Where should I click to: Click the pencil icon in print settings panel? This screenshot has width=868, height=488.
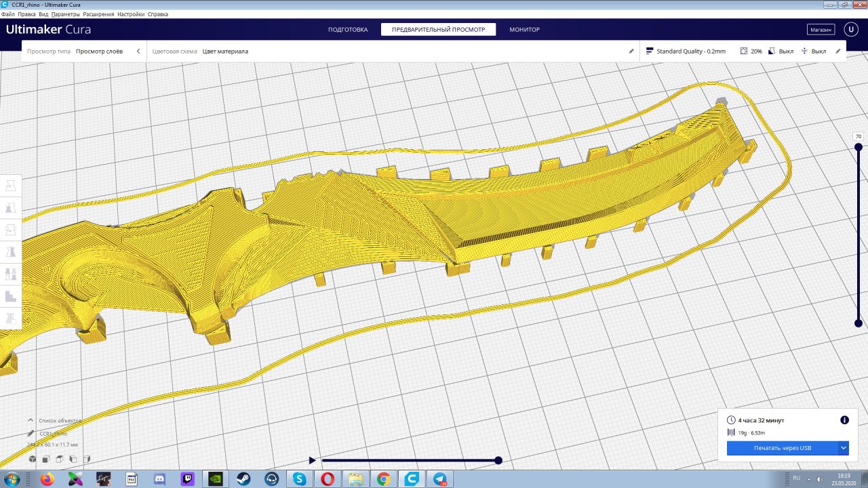(x=838, y=51)
